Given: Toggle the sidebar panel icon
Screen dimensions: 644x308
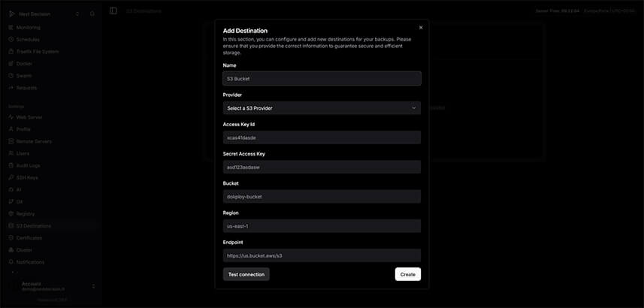Looking at the screenshot, I should (x=113, y=11).
